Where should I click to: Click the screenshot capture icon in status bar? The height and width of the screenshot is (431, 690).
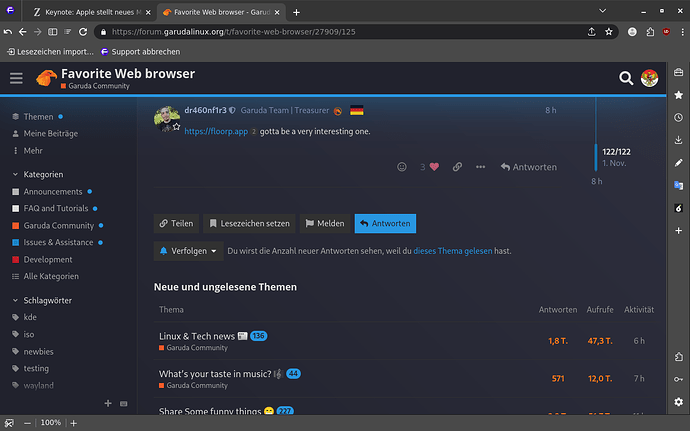pyautogui.click(x=9, y=423)
